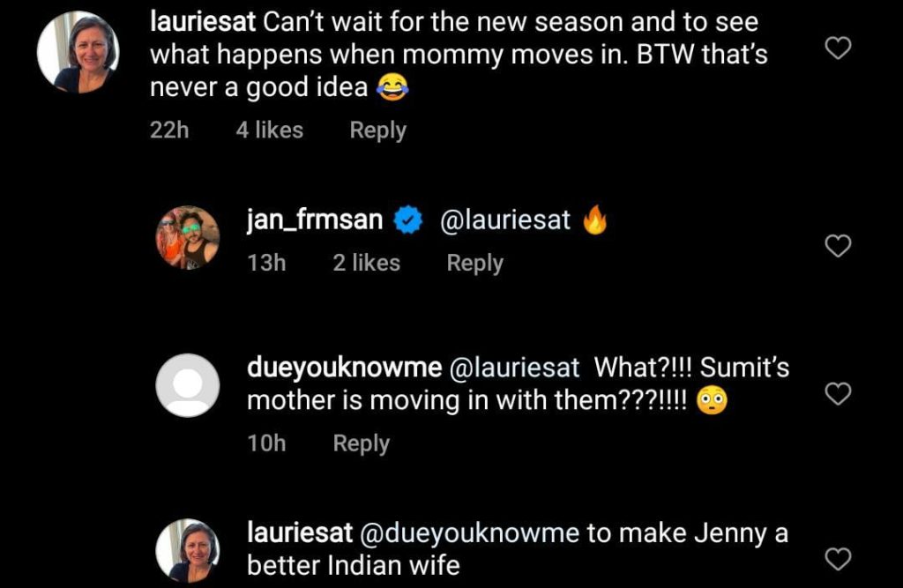903x588 pixels.
Task: Open jan_frmsan's profile picture
Action: click(x=187, y=237)
